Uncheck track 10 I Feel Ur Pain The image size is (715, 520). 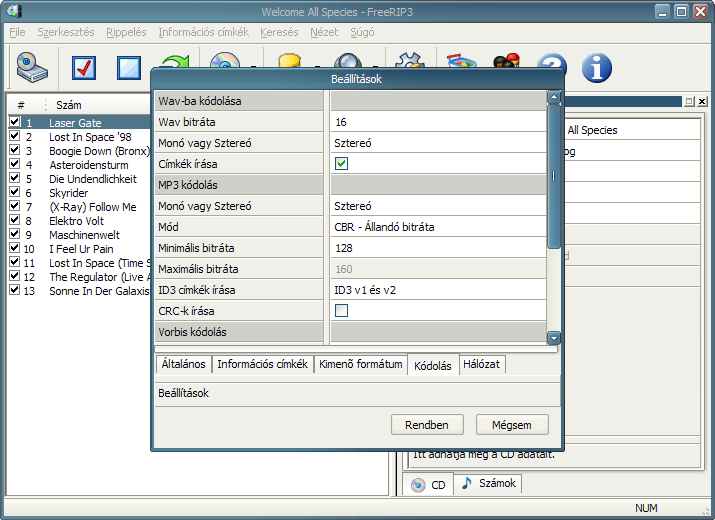coord(15,248)
